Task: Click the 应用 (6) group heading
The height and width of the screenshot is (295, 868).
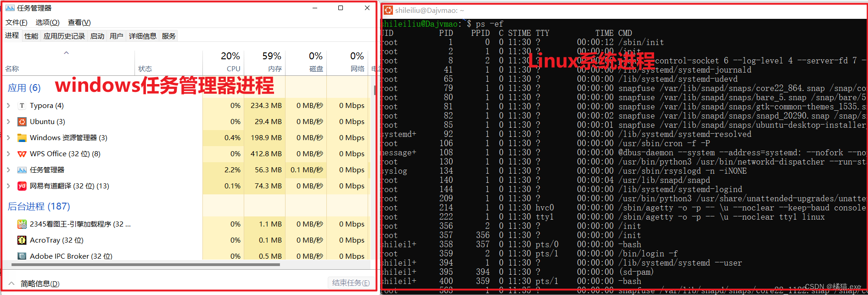Action: 24,88
